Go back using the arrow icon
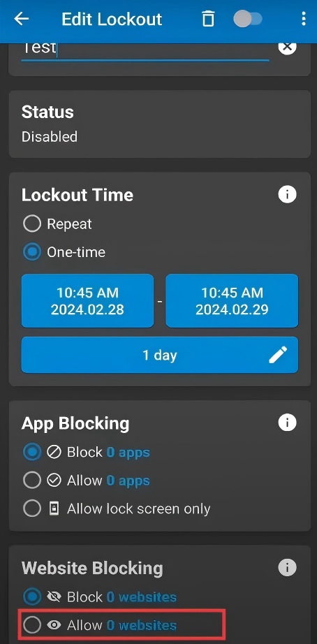Image resolution: width=317 pixels, height=644 pixels. pos(22,19)
